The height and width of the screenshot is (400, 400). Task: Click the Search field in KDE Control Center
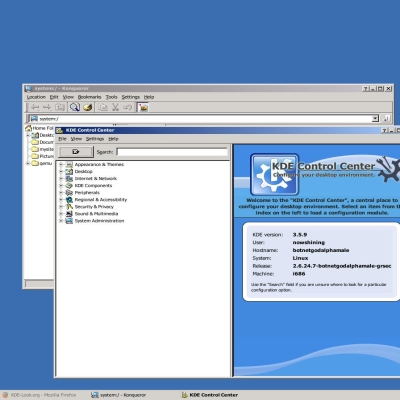pyautogui.click(x=172, y=152)
